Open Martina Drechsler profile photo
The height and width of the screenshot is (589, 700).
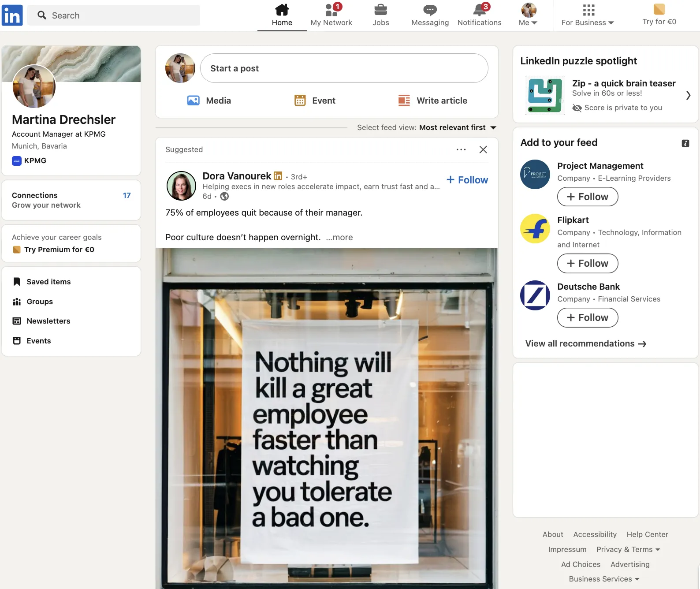(x=34, y=86)
